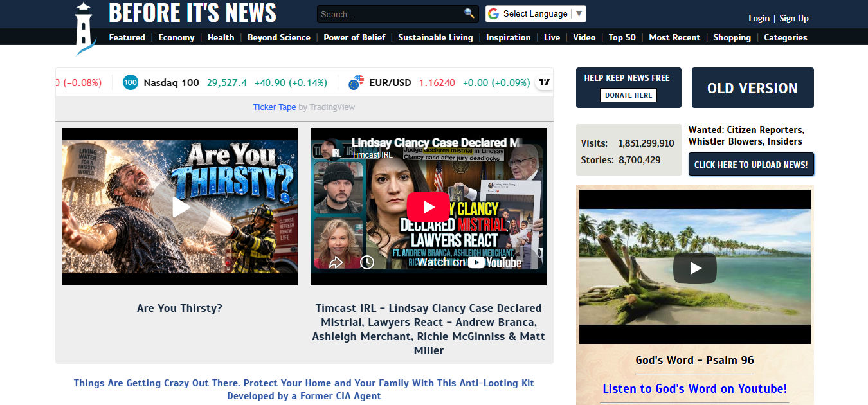This screenshot has height=405, width=868.
Task: Select Power of Belief menu item
Action: tap(354, 37)
